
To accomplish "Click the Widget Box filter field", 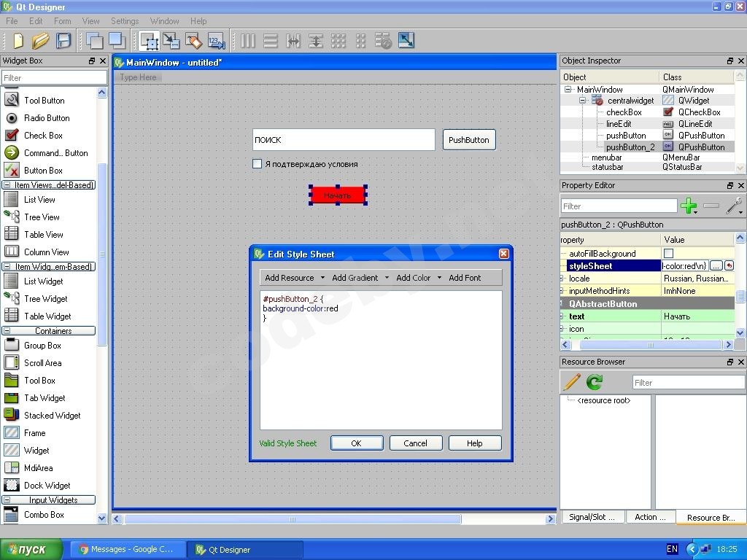I will (54, 77).
